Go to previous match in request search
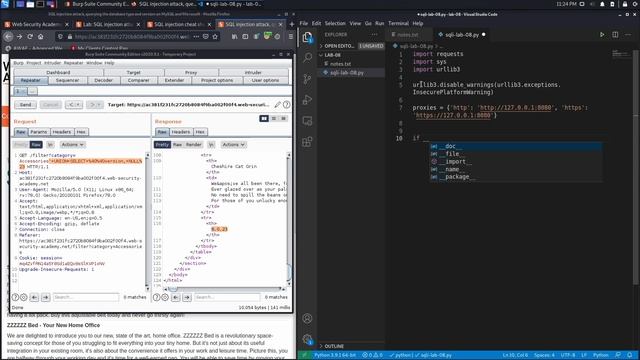 (x=34, y=297)
